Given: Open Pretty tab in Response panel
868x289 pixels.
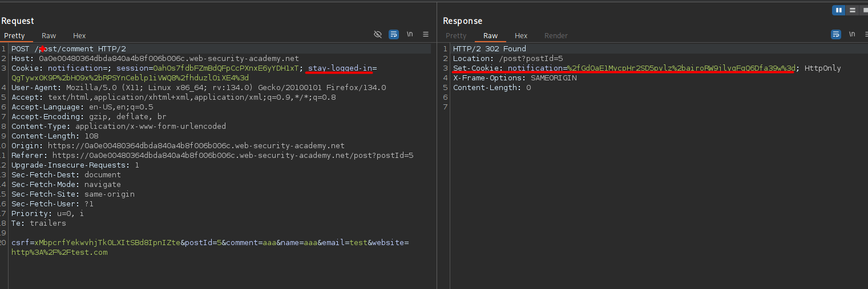Looking at the screenshot, I should (456, 36).
